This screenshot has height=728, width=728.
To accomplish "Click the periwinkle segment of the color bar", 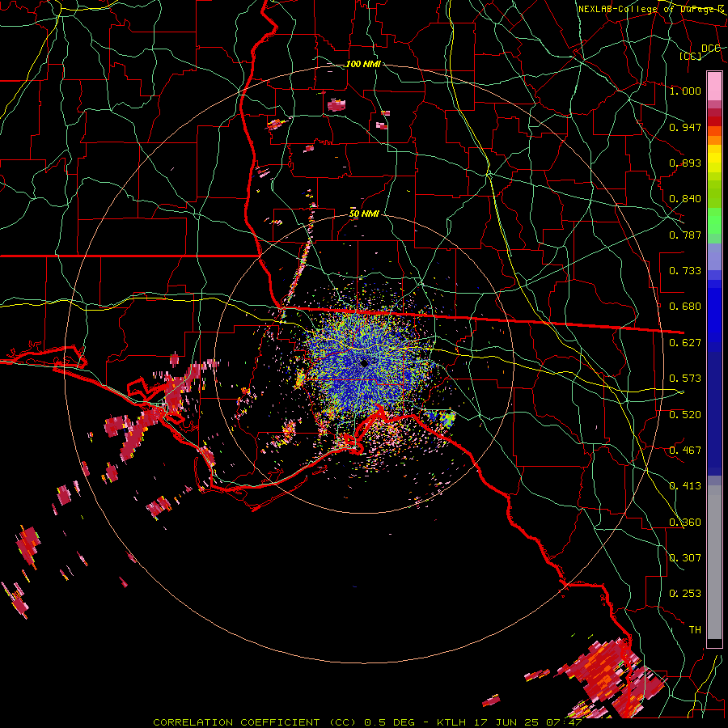I will pyautogui.click(x=714, y=257).
